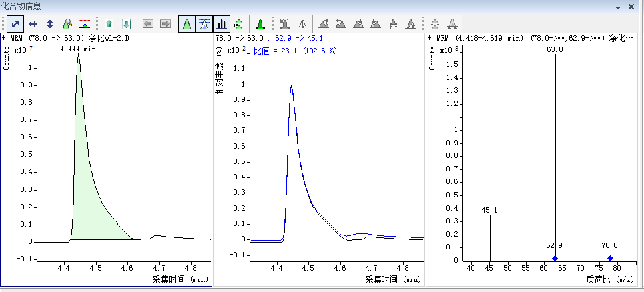Click the snap baseline icon with square handles
The height and width of the screenshot is (292, 644).
[393, 24]
